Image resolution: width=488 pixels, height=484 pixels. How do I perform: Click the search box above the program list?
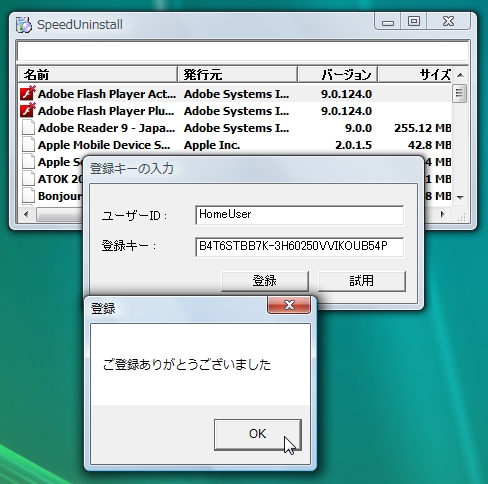point(243,51)
